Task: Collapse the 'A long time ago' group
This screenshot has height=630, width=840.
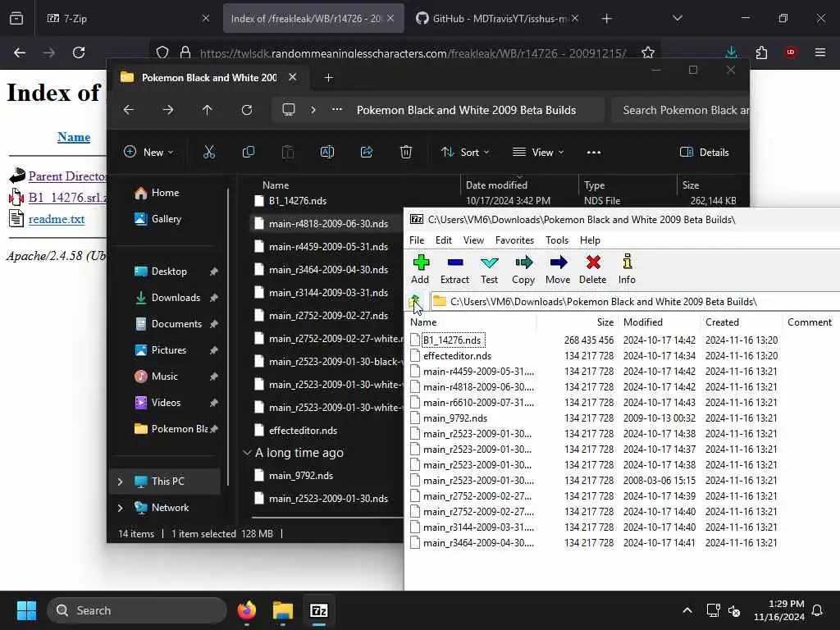Action: pyautogui.click(x=247, y=453)
